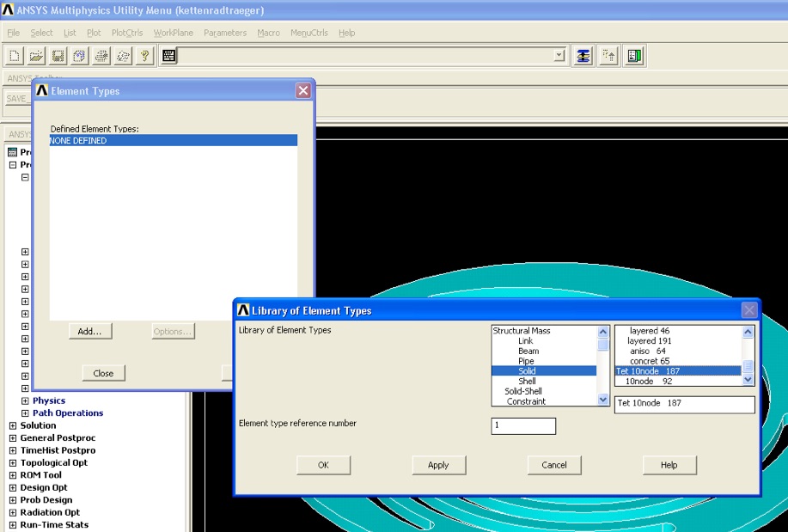Expand the Path Operations tree node
Viewport: 788px width, 532px height.
[x=25, y=413]
